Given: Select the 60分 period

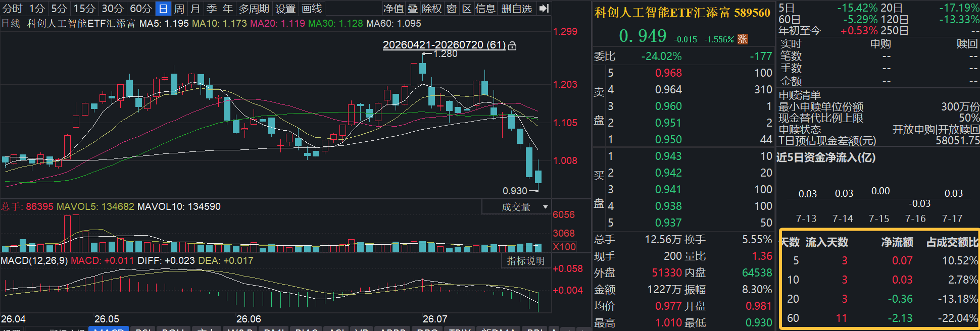Looking at the screenshot, I should pyautogui.click(x=141, y=9).
